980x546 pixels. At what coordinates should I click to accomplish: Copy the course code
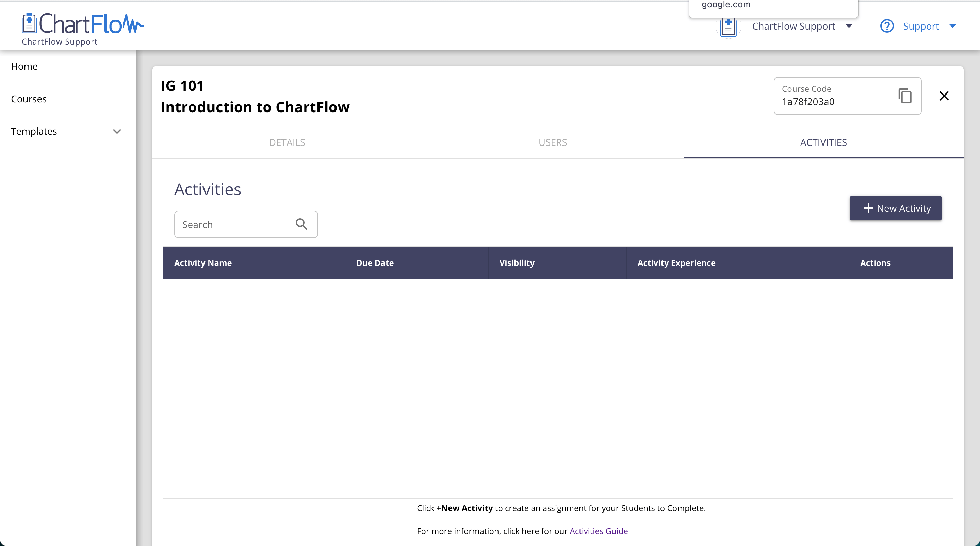[x=905, y=96]
